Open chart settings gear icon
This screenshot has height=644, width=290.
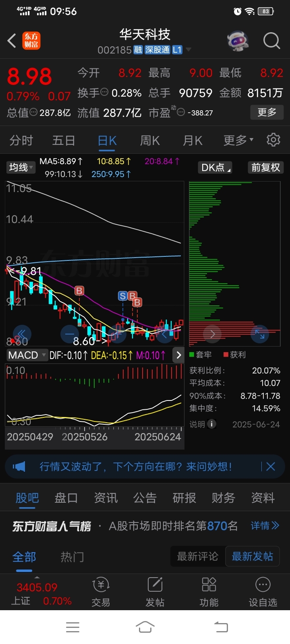(273, 140)
